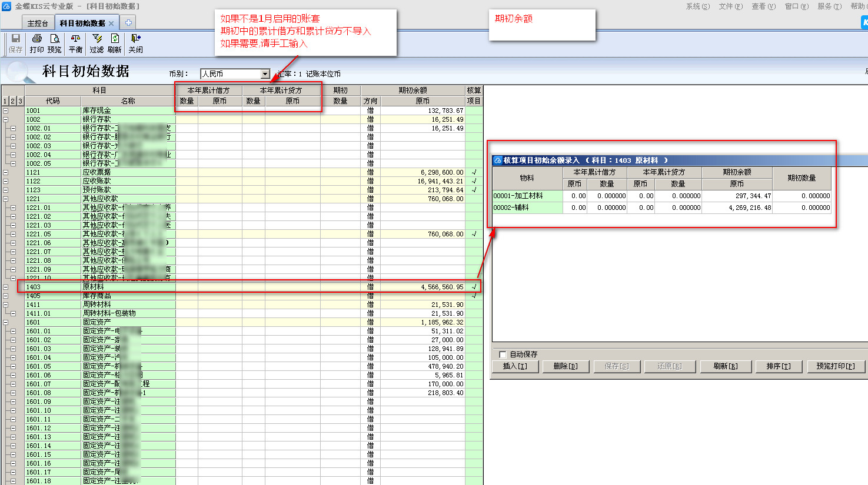Viewport: 868px width, 485px height.
Task: Open the 系统(S) menu
Action: pos(697,6)
